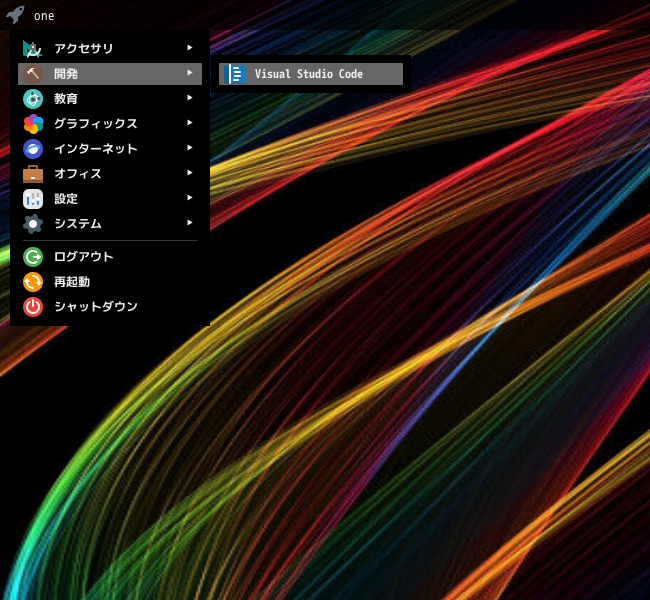
Task: Expand the 開発 submenu arrow
Action: coord(189,73)
